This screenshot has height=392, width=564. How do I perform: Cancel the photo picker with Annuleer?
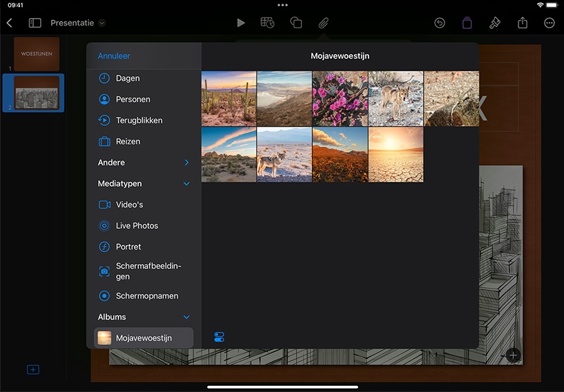coord(114,56)
